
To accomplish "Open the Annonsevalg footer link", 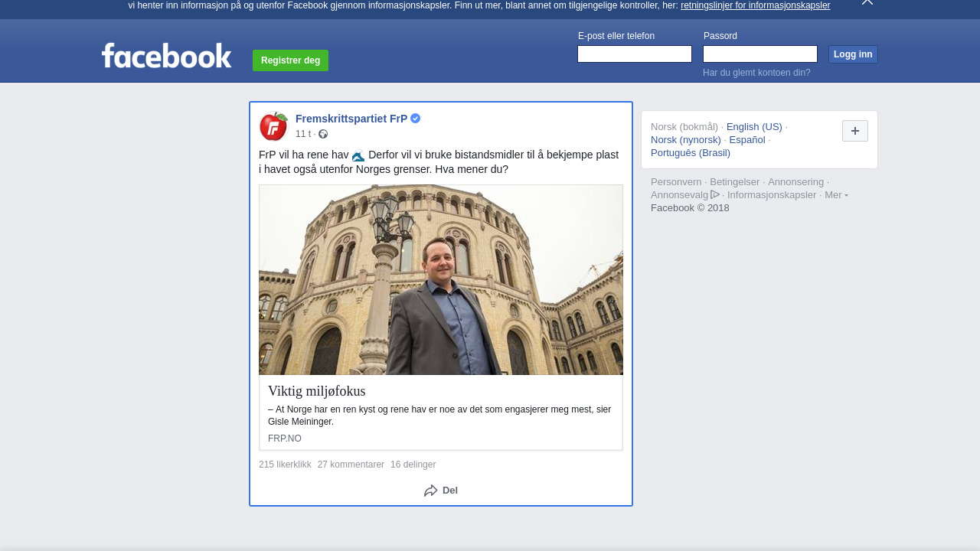I will pos(680,195).
